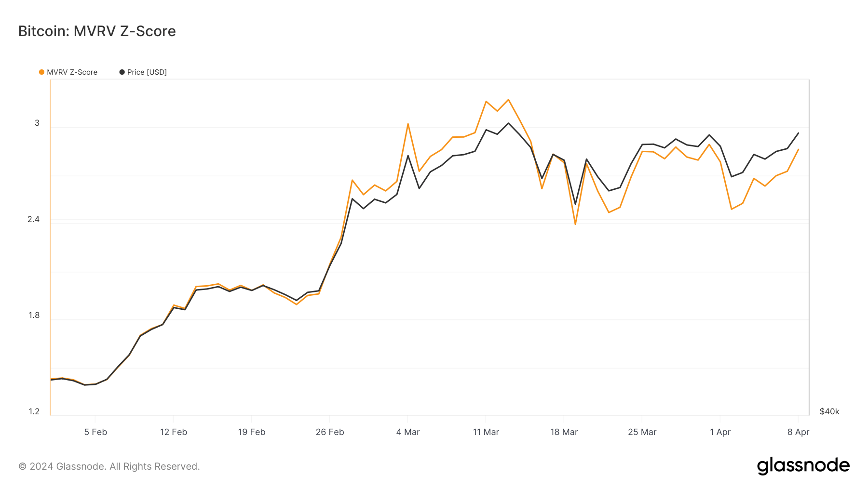Viewport: 868px width, 488px height.
Task: Click the 12 Feb date label
Action: tap(174, 432)
